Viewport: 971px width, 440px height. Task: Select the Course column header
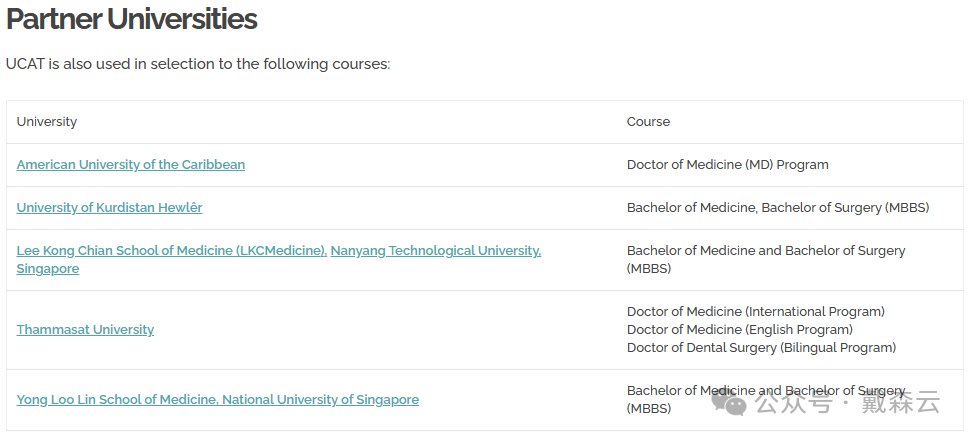[648, 121]
